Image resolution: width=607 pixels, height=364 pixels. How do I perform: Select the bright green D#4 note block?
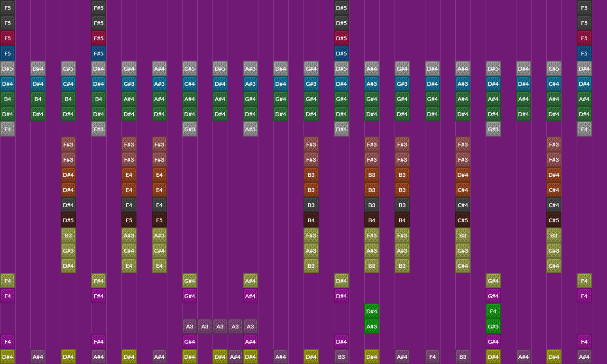coord(372,311)
